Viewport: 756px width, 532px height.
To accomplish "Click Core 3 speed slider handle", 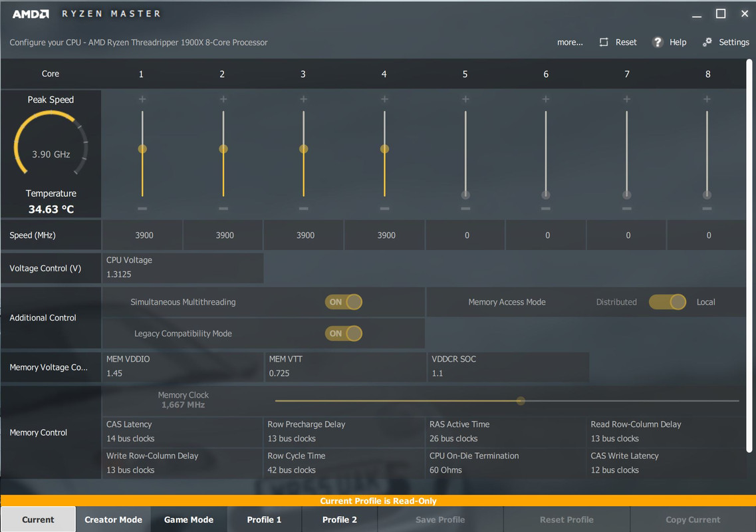I will coord(303,149).
